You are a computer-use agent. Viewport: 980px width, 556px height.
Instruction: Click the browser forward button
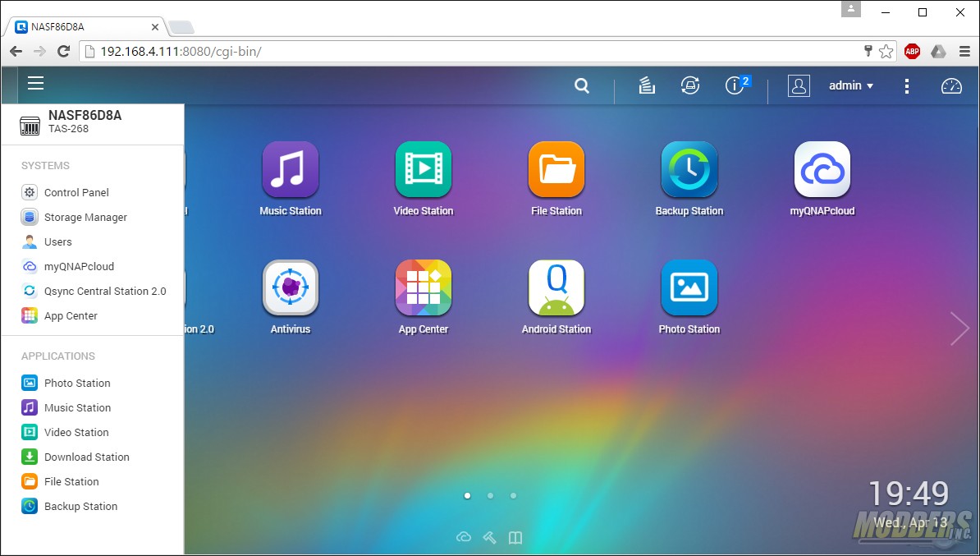(x=39, y=51)
